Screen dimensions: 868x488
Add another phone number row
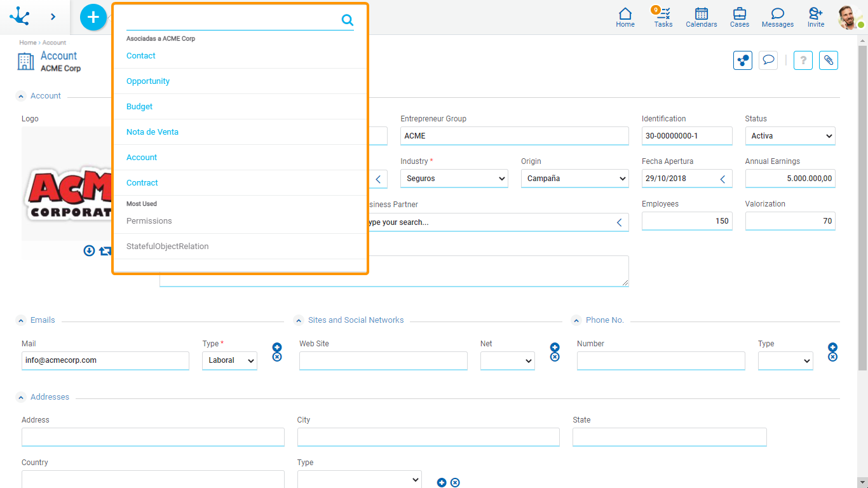tap(832, 347)
